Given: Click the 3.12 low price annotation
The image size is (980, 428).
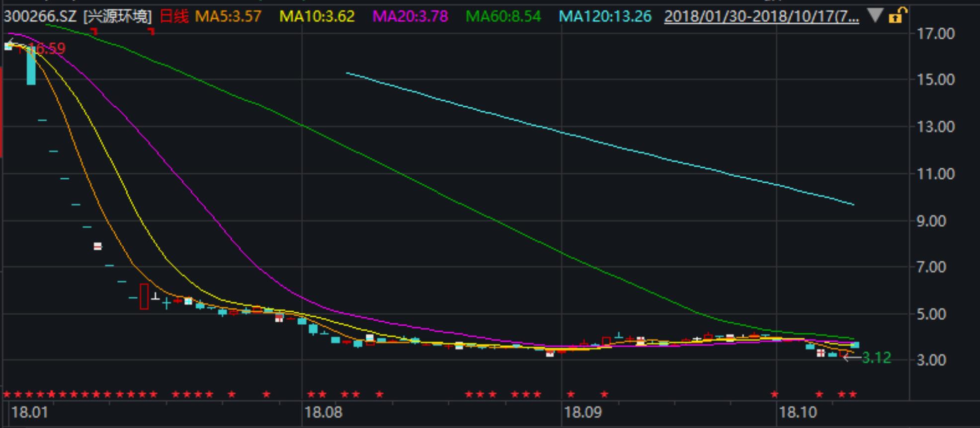Looking at the screenshot, I should pyautogui.click(x=877, y=358).
